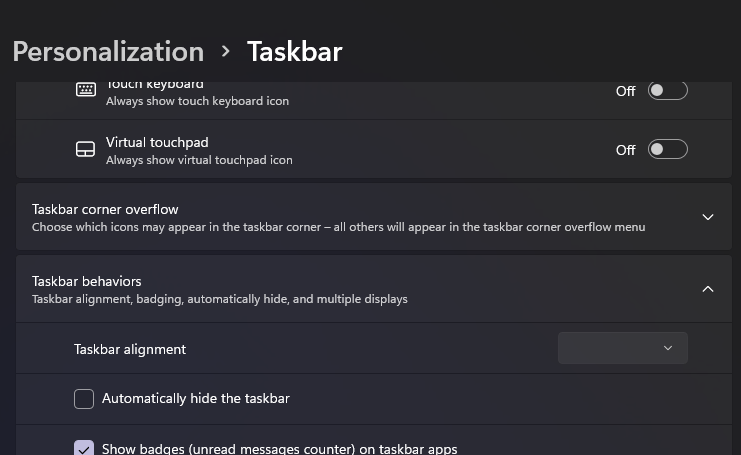Uncheck the Show badges checkbox
741x455 pixels.
[x=84, y=449]
